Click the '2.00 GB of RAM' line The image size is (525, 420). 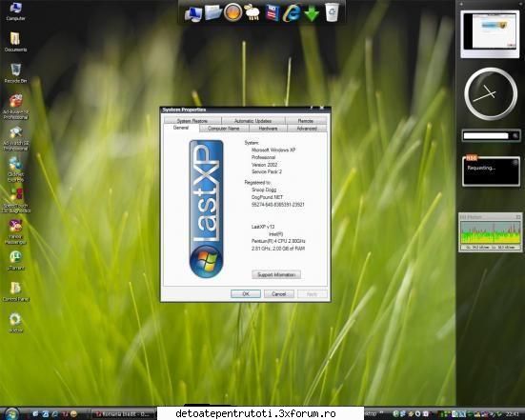tap(278, 249)
